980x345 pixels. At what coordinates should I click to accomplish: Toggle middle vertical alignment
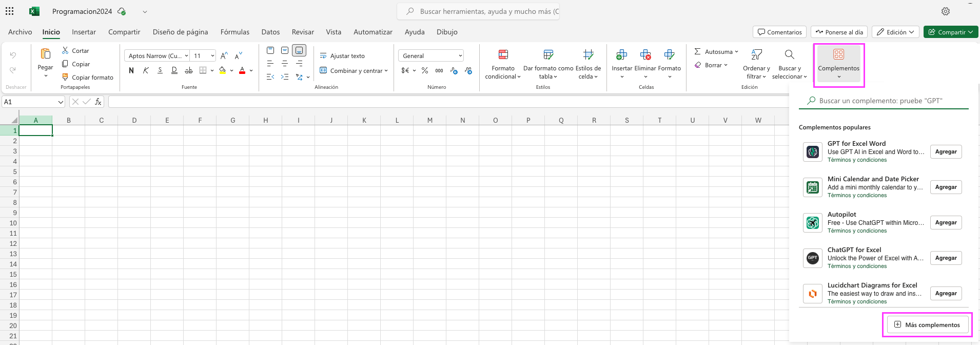click(x=285, y=50)
